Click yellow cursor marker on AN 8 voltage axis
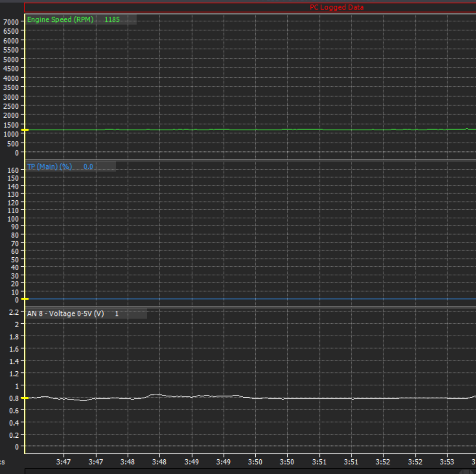The width and height of the screenshot is (476, 474). coord(25,398)
